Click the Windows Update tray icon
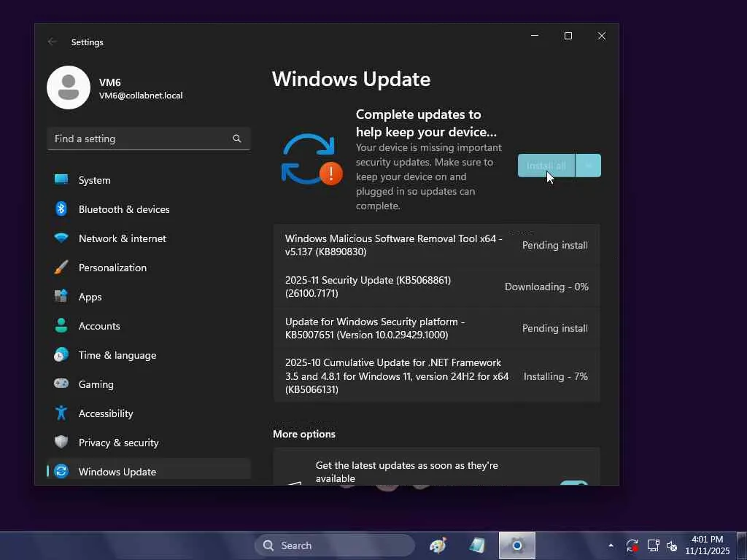 (632, 545)
